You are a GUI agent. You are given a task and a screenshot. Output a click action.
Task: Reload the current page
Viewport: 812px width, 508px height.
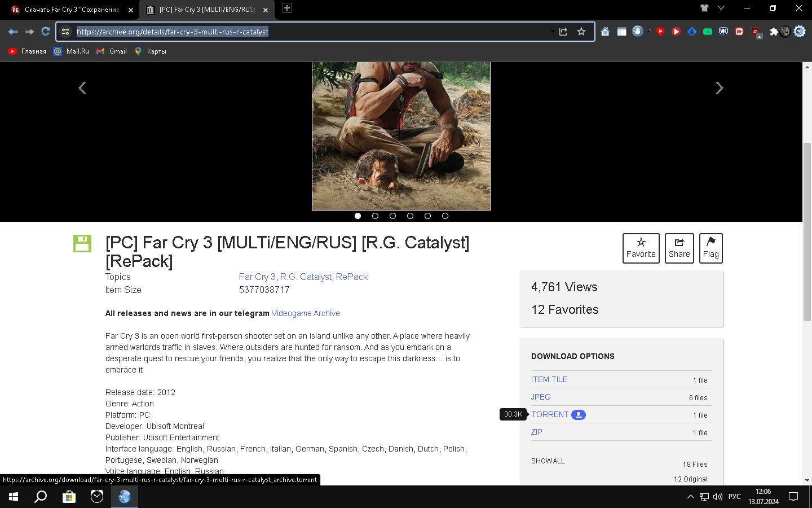point(46,32)
